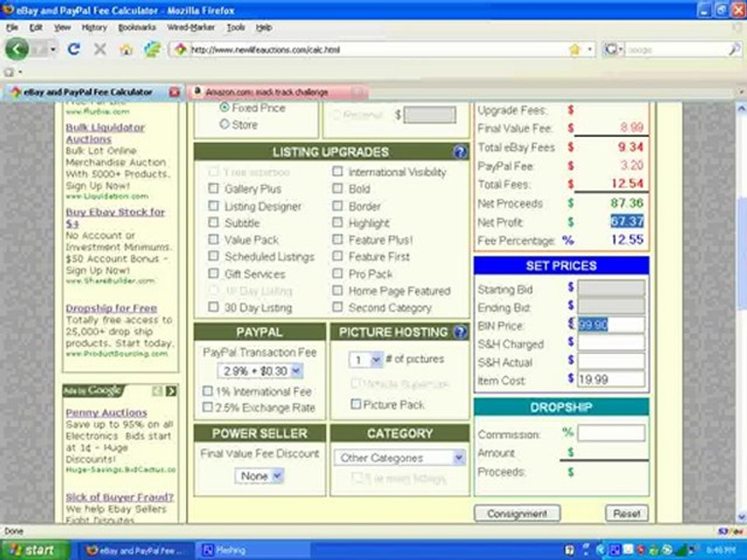The image size is (747, 560).
Task: Switch to the Amazon.com tab
Action: [x=277, y=92]
